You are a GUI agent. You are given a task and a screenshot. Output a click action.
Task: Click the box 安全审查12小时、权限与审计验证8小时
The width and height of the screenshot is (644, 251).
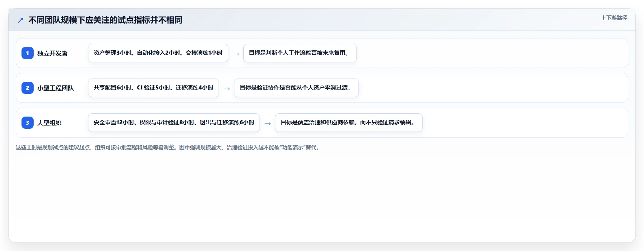(x=174, y=123)
